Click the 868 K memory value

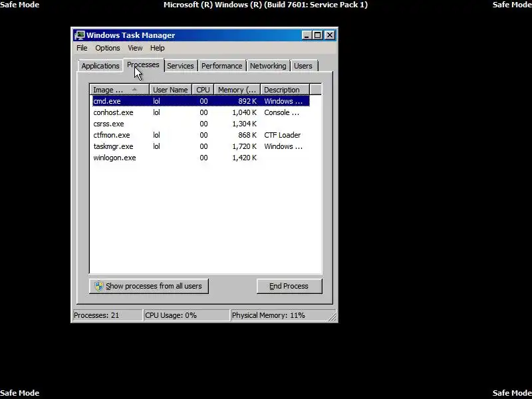pos(247,135)
